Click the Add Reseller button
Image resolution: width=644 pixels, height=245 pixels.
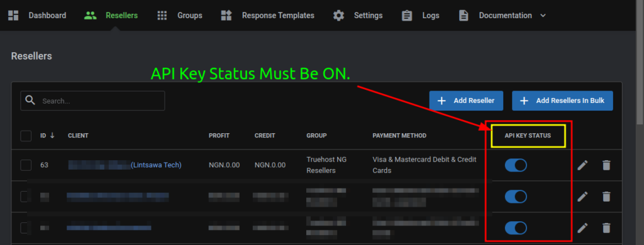pyautogui.click(x=466, y=101)
